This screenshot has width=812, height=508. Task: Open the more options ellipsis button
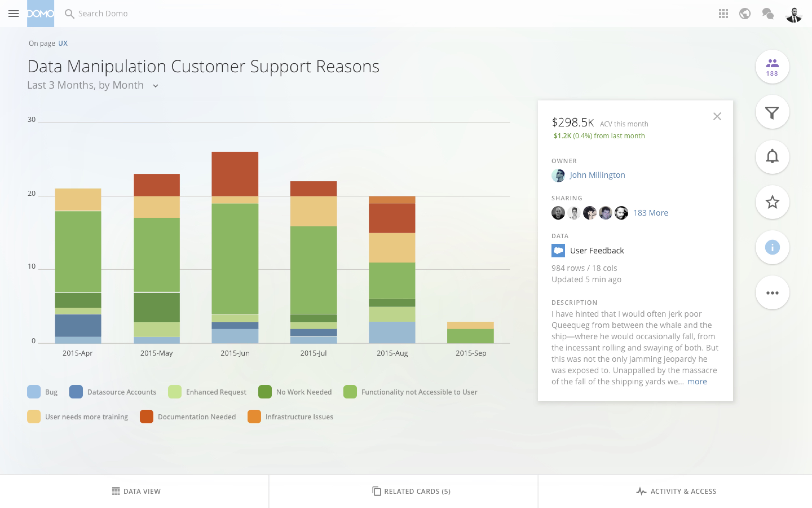click(x=772, y=293)
